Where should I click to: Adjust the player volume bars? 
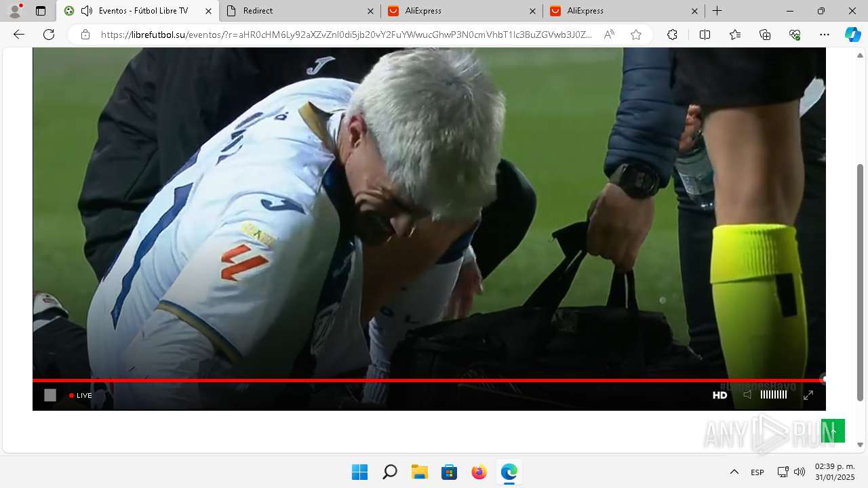coord(774,394)
